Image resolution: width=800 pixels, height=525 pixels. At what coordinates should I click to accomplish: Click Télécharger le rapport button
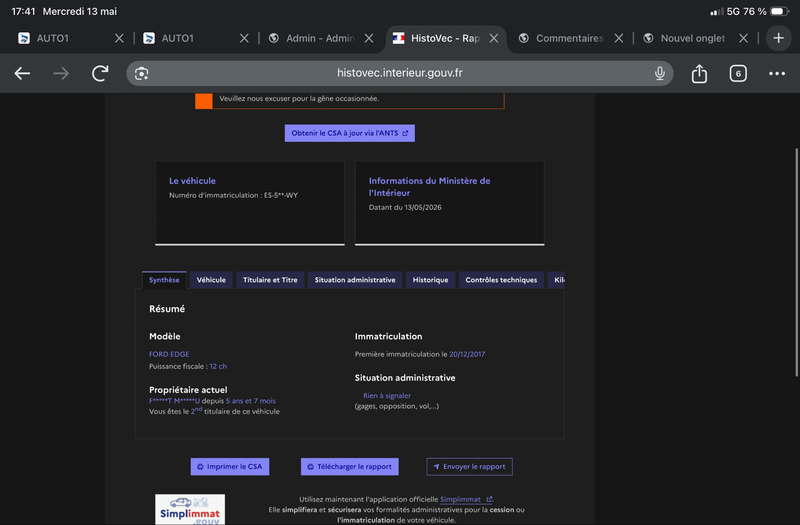point(349,466)
